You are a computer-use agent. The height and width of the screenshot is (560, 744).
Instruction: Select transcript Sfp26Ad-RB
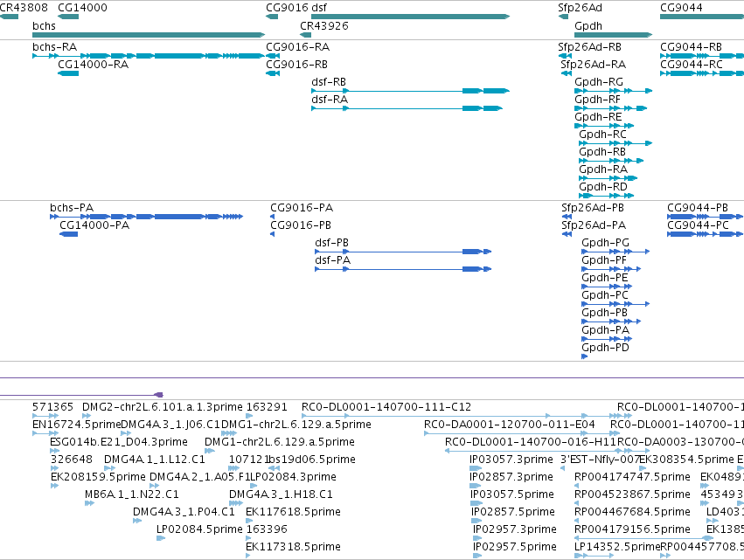click(565, 56)
